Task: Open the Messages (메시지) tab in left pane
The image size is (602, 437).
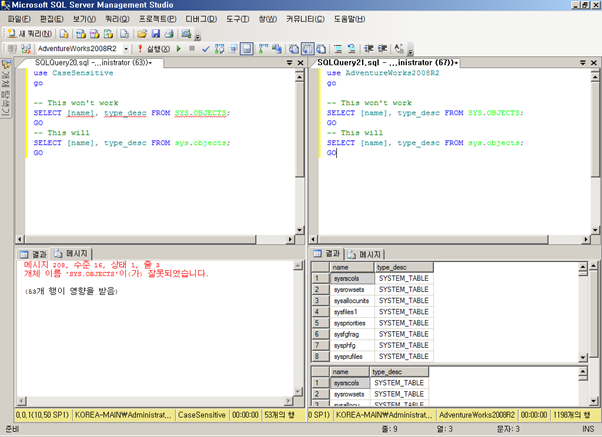Action: 71,253
